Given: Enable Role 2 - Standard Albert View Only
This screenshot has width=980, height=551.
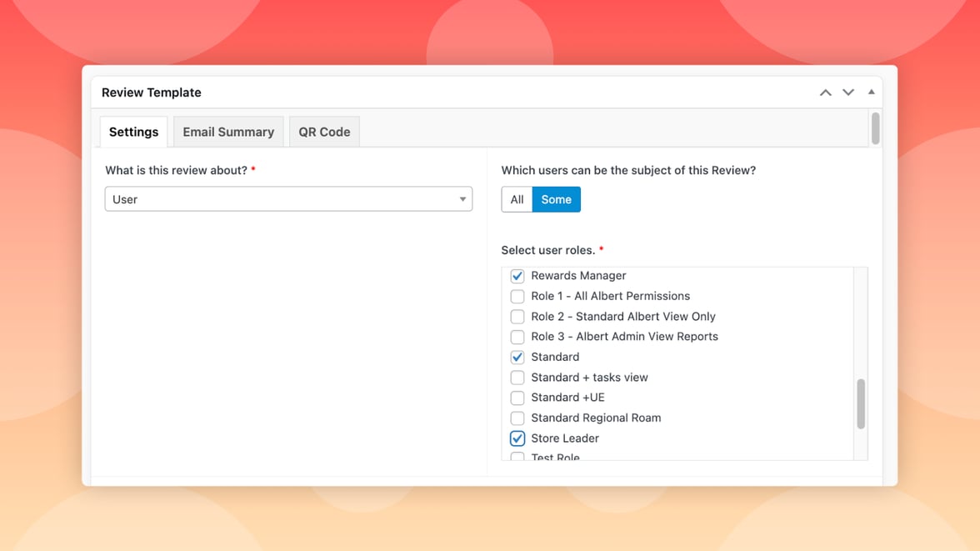Looking at the screenshot, I should tap(517, 317).
